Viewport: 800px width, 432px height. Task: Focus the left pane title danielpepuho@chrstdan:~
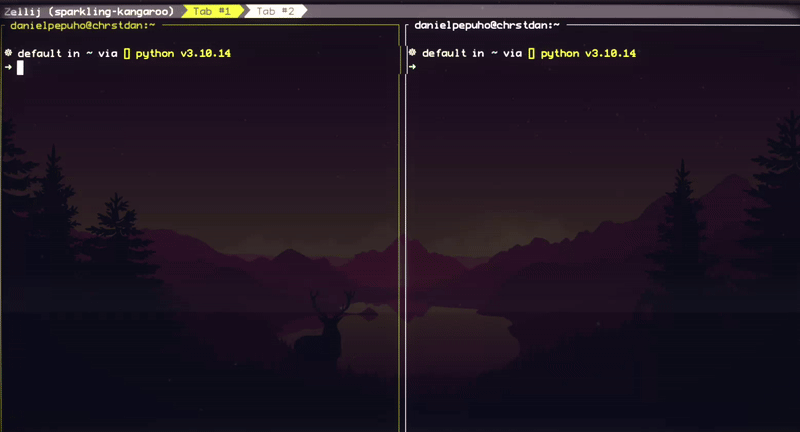[x=83, y=26]
